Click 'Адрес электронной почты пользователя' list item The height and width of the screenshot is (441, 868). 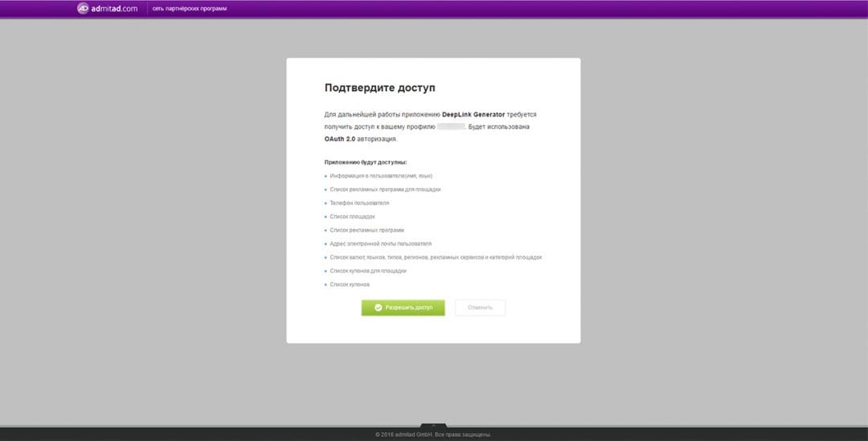click(x=381, y=243)
